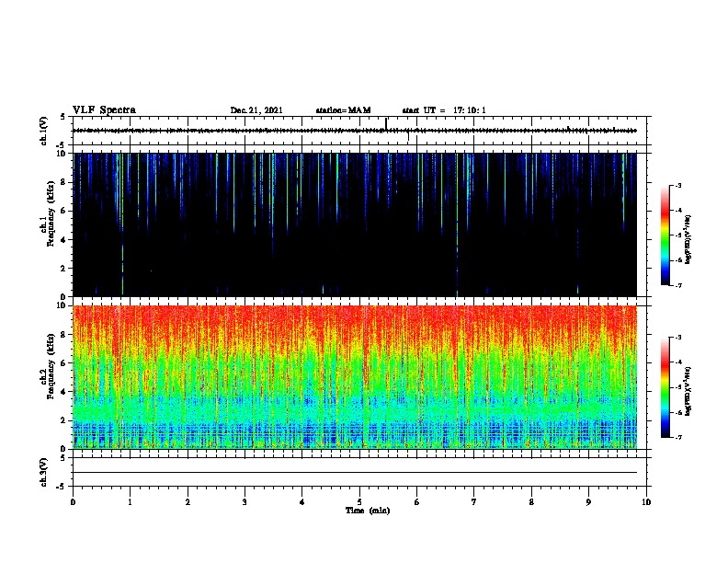Click the "VLF Spectra" plot title

(104, 110)
